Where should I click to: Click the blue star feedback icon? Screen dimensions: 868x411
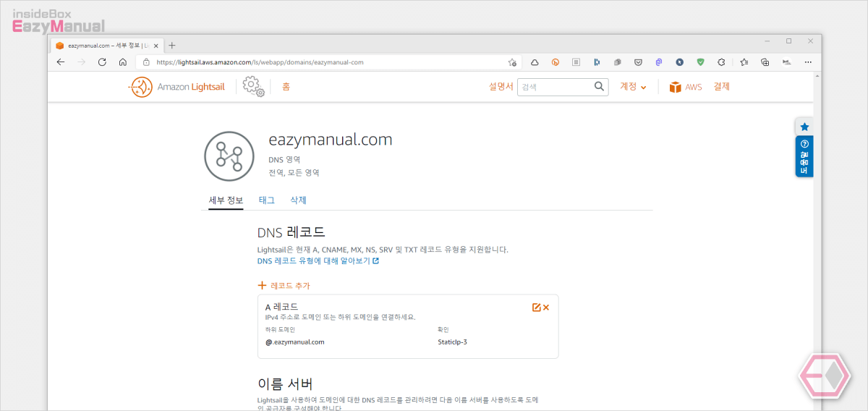click(804, 127)
